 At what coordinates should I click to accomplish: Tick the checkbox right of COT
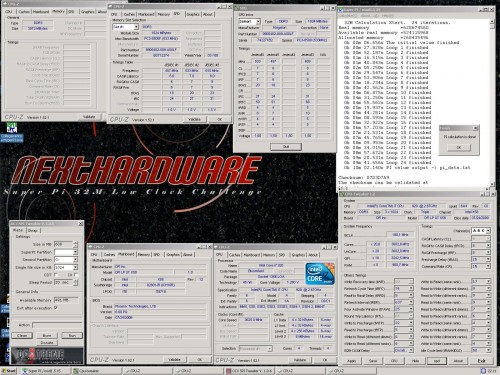click(76, 275)
